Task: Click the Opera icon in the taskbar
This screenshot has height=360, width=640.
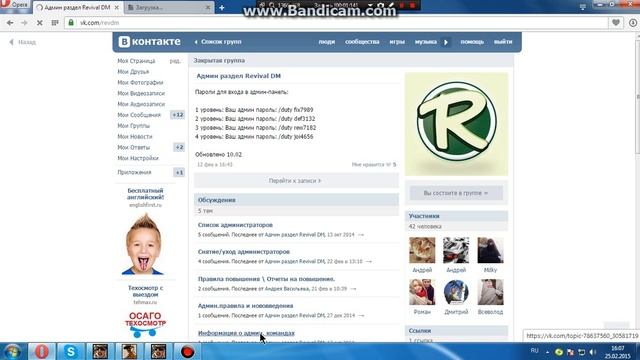Action: (41, 352)
